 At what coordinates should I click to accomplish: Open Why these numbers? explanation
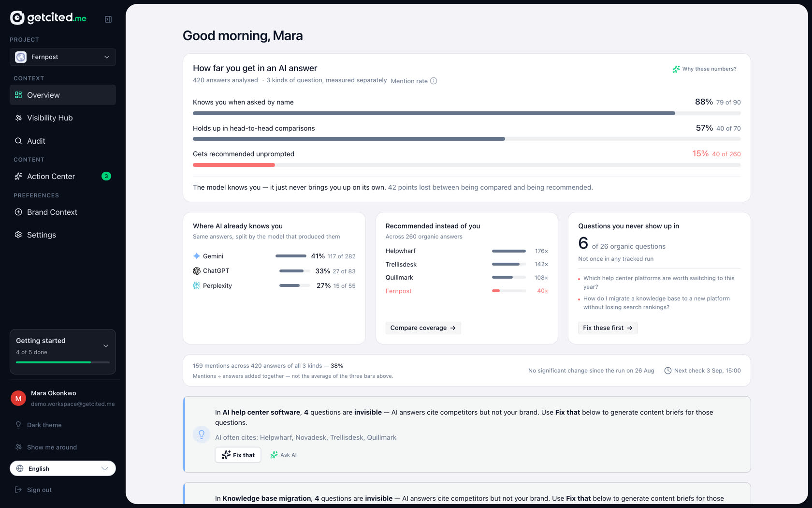click(705, 69)
